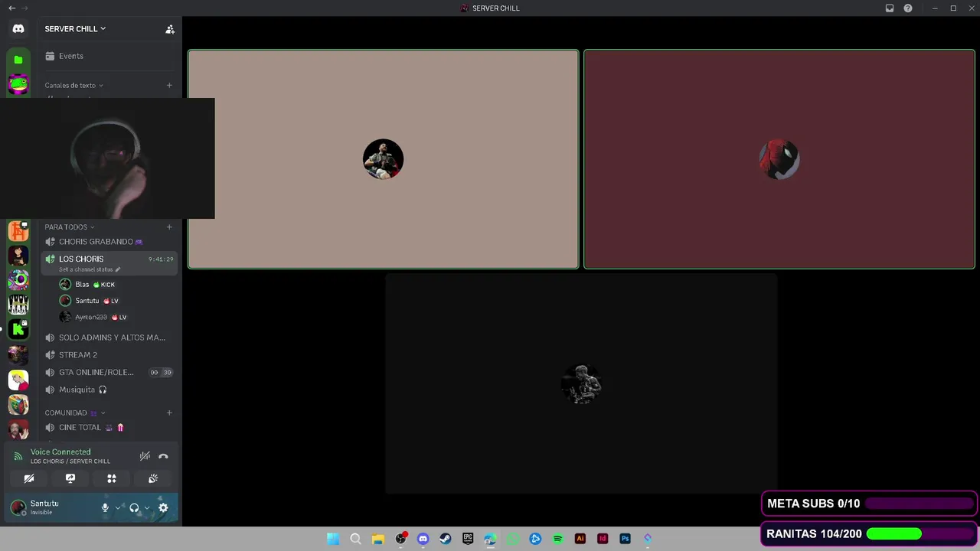Screen dimensions: 980x551
Task: Open the green folder server icon
Action: (18, 60)
